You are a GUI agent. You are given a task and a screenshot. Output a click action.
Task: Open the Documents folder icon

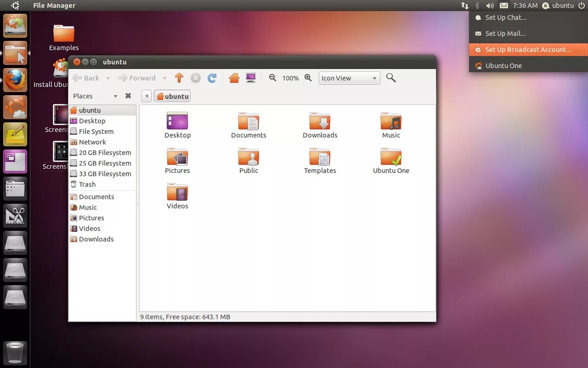click(x=249, y=125)
